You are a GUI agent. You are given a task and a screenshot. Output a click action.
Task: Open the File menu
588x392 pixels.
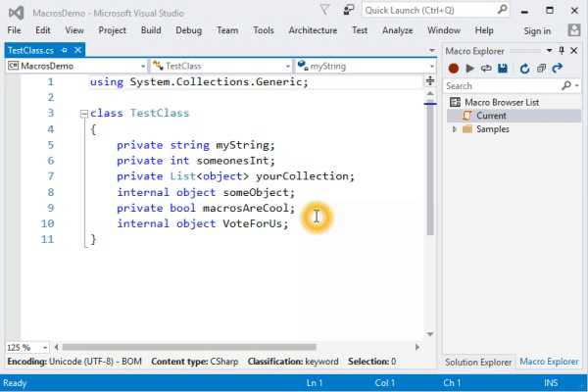click(15, 30)
